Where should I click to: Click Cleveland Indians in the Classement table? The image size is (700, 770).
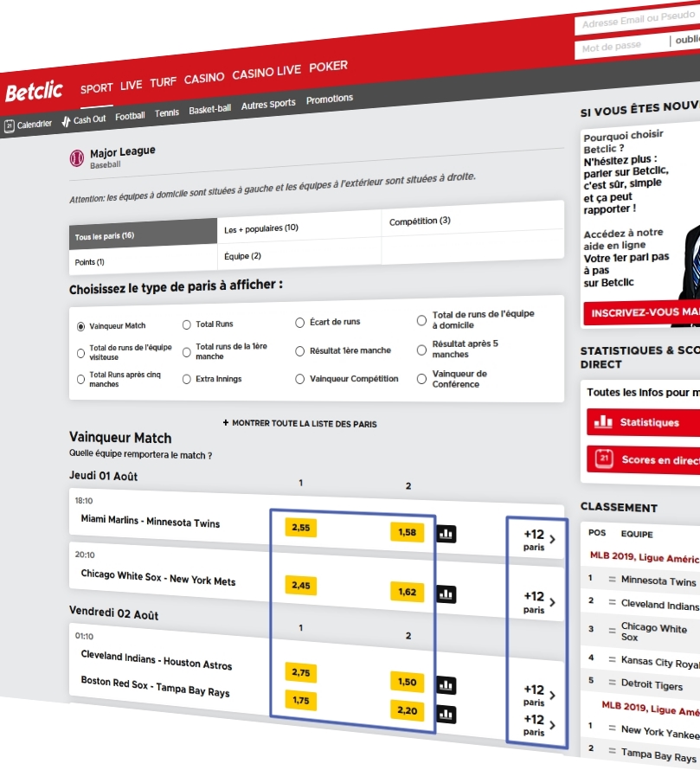(660, 605)
